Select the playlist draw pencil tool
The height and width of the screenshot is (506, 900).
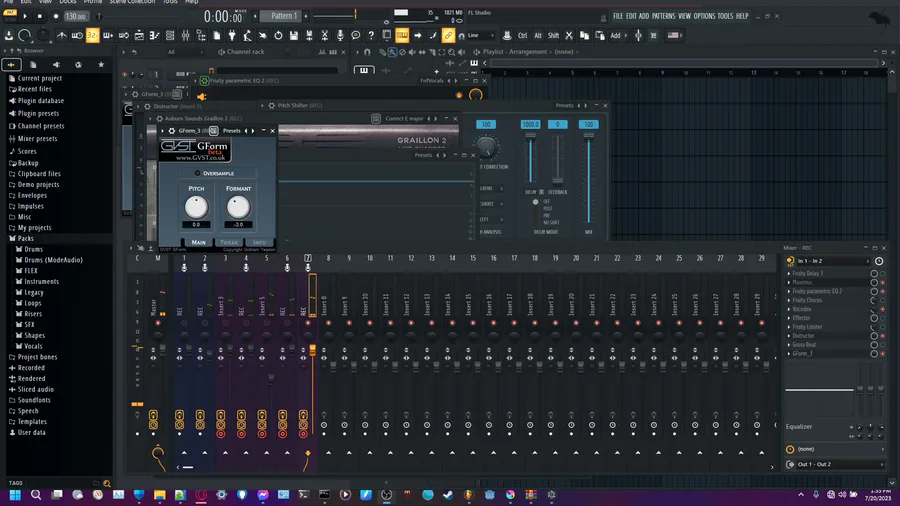383,52
